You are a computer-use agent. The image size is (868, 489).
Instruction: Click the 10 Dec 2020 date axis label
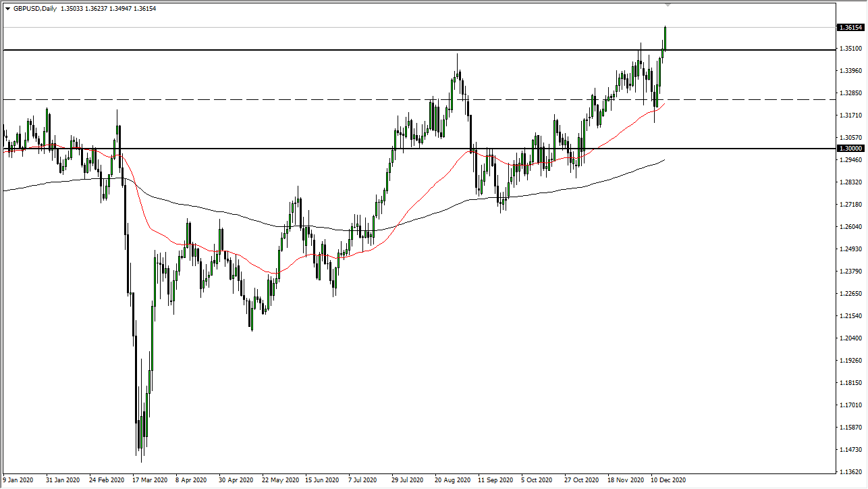point(670,480)
